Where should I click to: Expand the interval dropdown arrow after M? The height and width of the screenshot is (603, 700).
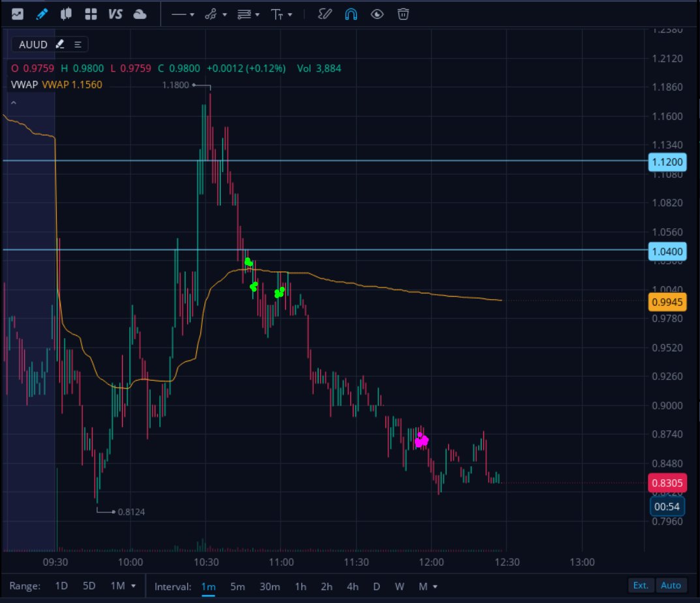[435, 587]
